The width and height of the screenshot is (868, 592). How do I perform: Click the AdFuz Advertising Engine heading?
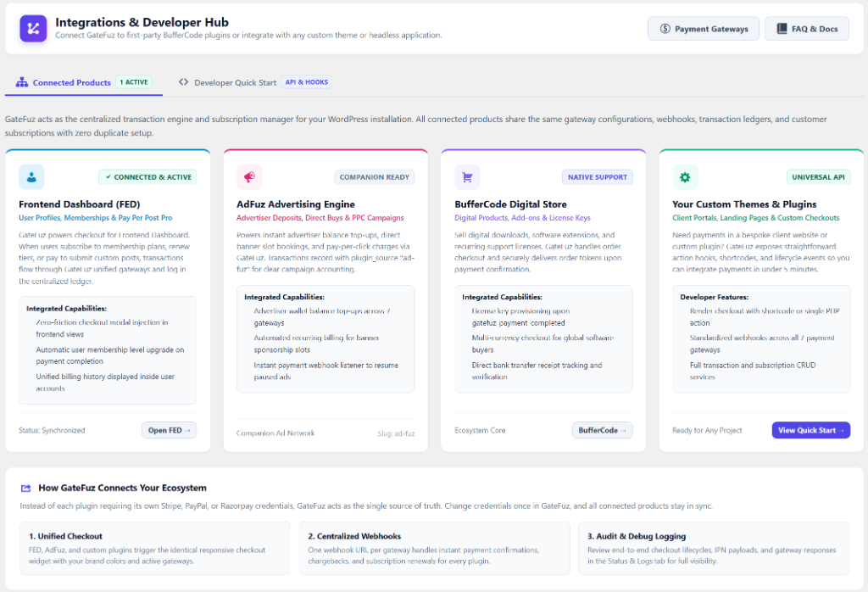(296, 204)
